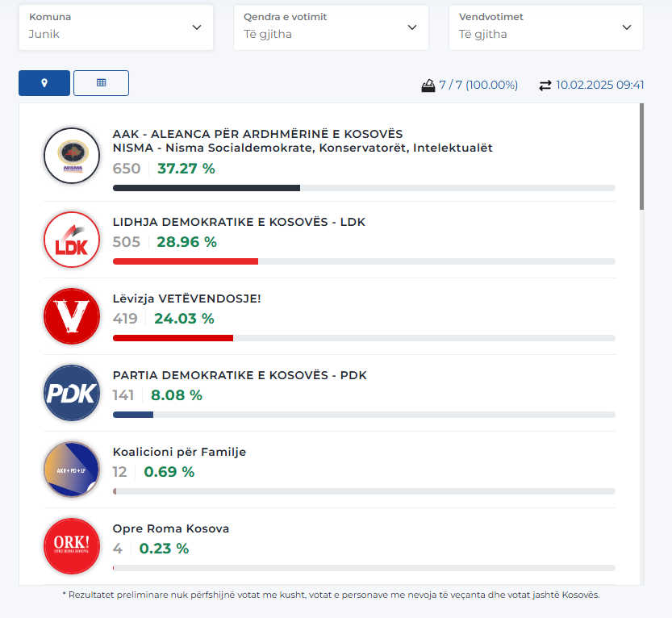Select AAK - ALEANCA PËR ARDHMËRINË E KOSOVËS
The image size is (672, 618).
(x=257, y=134)
